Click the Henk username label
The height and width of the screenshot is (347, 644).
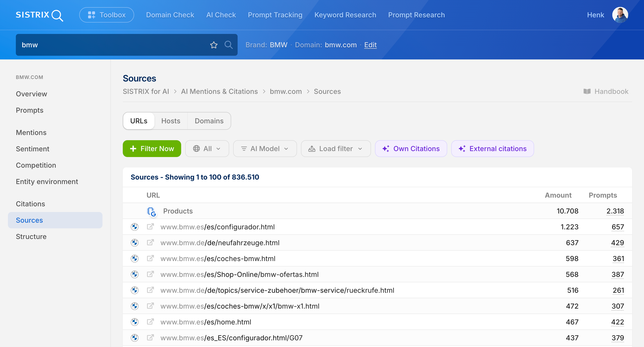pos(595,15)
